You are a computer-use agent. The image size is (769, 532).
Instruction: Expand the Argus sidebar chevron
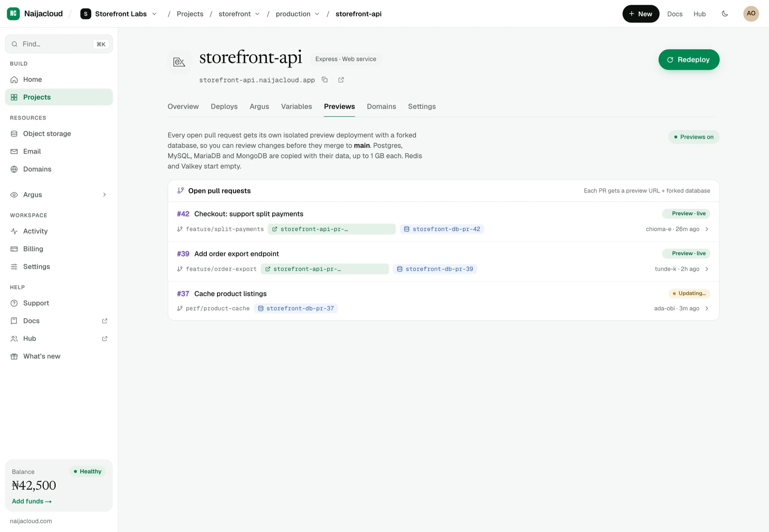(104, 195)
